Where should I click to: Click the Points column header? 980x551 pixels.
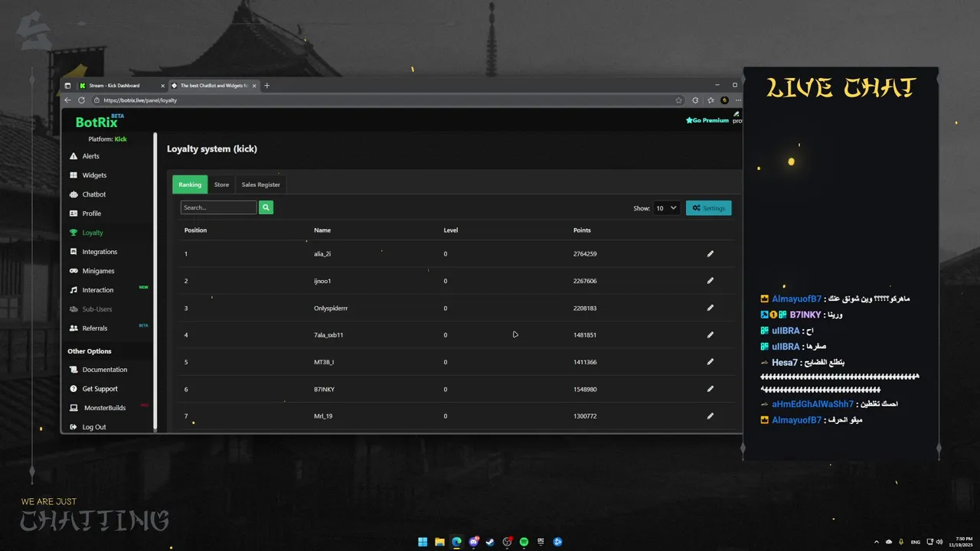click(582, 230)
